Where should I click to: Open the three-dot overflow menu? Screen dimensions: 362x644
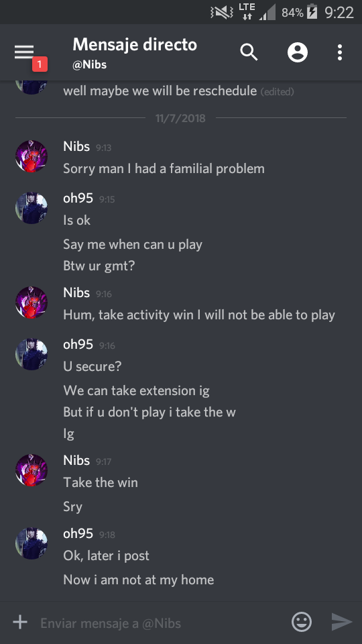[339, 52]
